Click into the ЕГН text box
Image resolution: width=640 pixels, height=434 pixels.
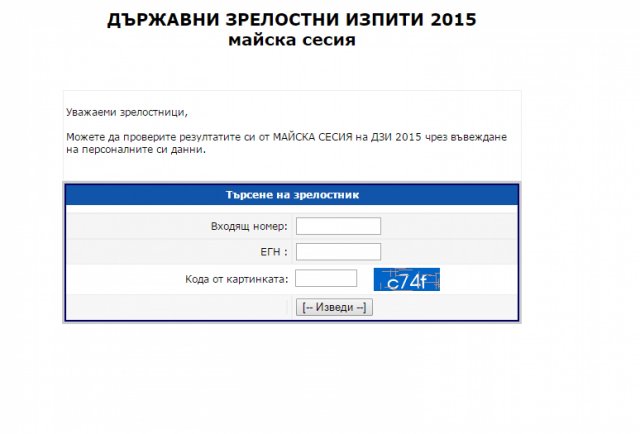[x=338, y=252]
